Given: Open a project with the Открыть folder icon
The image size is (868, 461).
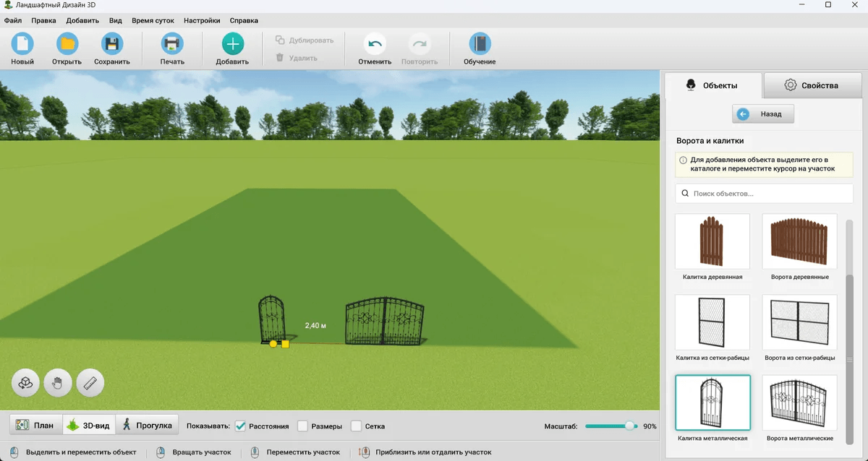Looking at the screenshot, I should [67, 44].
